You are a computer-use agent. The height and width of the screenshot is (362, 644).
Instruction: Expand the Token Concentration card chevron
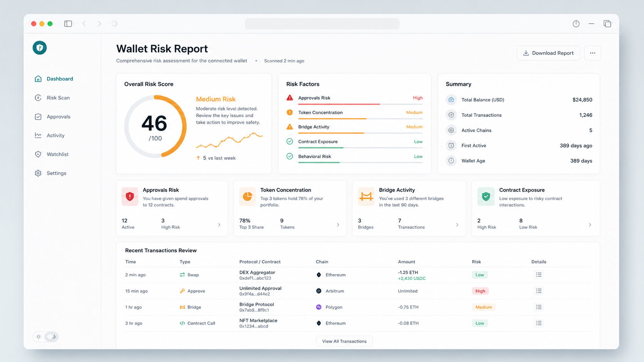(x=338, y=225)
